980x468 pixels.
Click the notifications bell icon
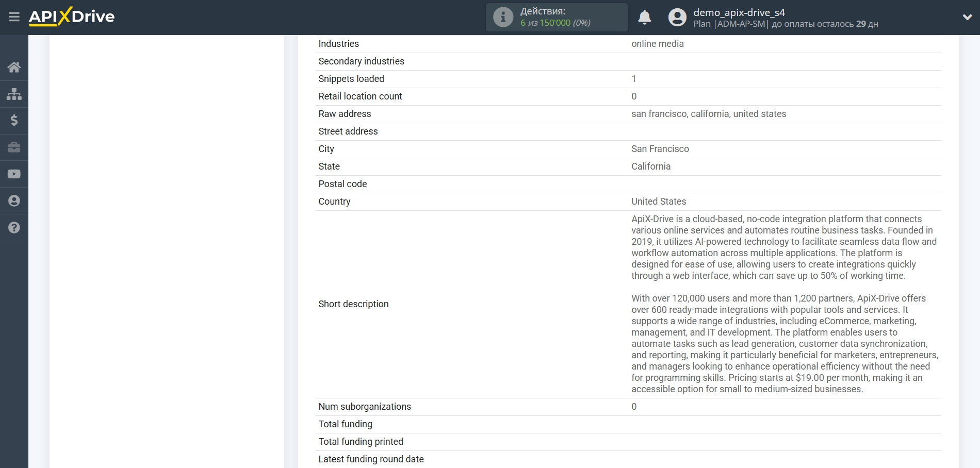tap(644, 18)
